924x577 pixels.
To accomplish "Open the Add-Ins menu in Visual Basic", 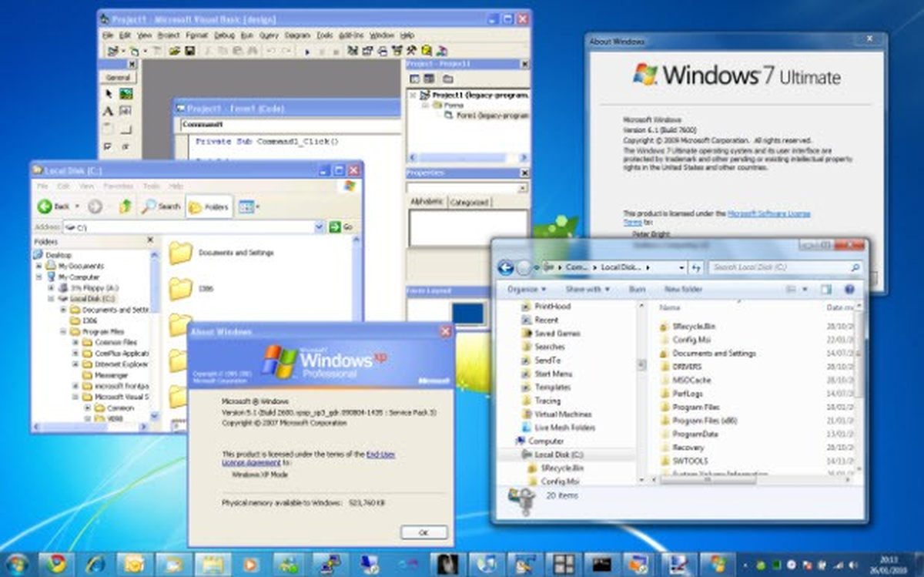I will pos(351,35).
